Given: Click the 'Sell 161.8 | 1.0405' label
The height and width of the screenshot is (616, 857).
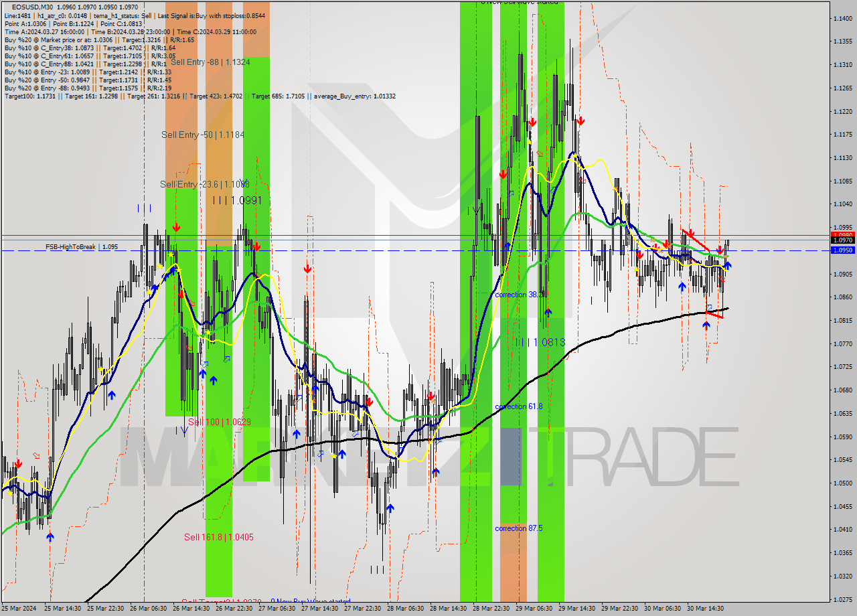Looking at the screenshot, I should tap(219, 537).
